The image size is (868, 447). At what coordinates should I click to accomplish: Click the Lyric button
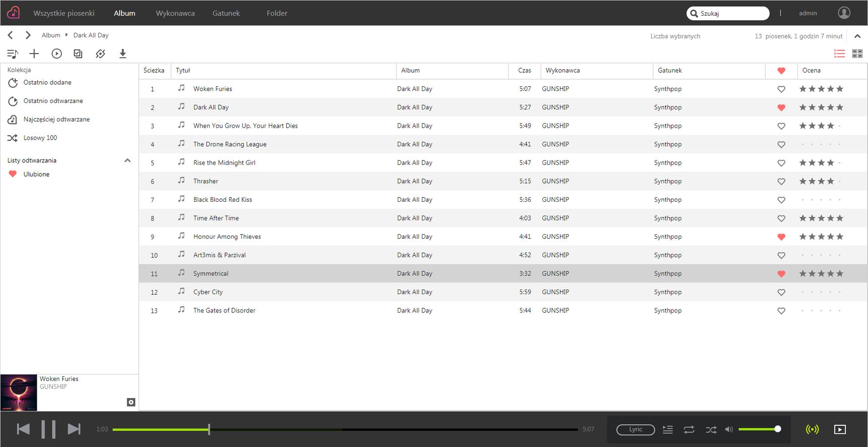[x=636, y=430]
